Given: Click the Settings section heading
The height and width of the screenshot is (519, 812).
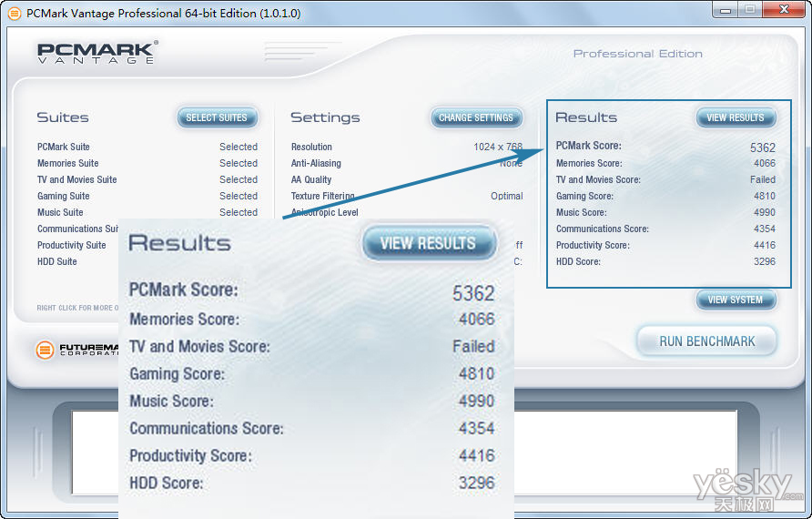Looking at the screenshot, I should tap(325, 117).
